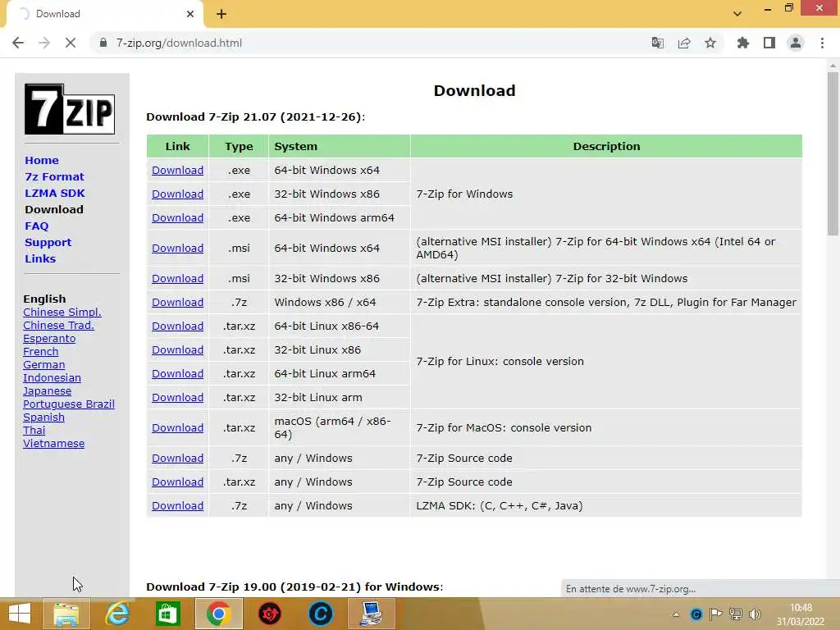Click the lock icon in the address bar
The height and width of the screenshot is (630, 840).
pyautogui.click(x=103, y=43)
